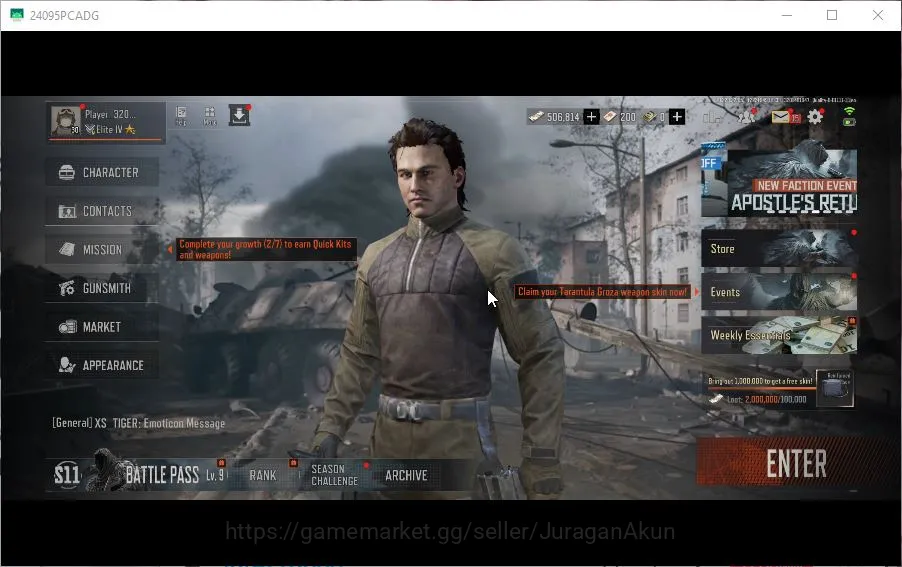Open the MARKET menu
902x567 pixels.
tap(102, 327)
